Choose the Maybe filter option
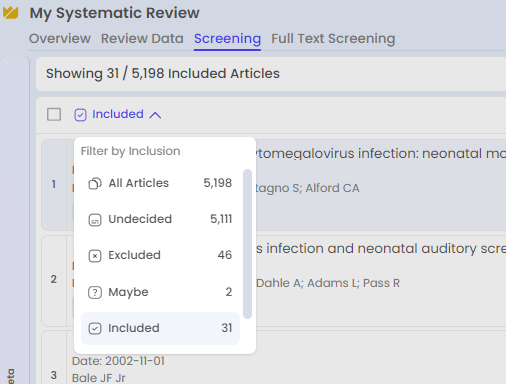This screenshot has height=384, width=506. (160, 292)
